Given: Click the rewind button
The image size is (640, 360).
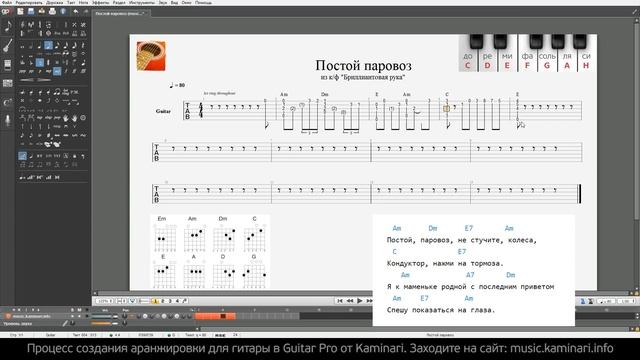Looking at the screenshot, I should point(350,301).
